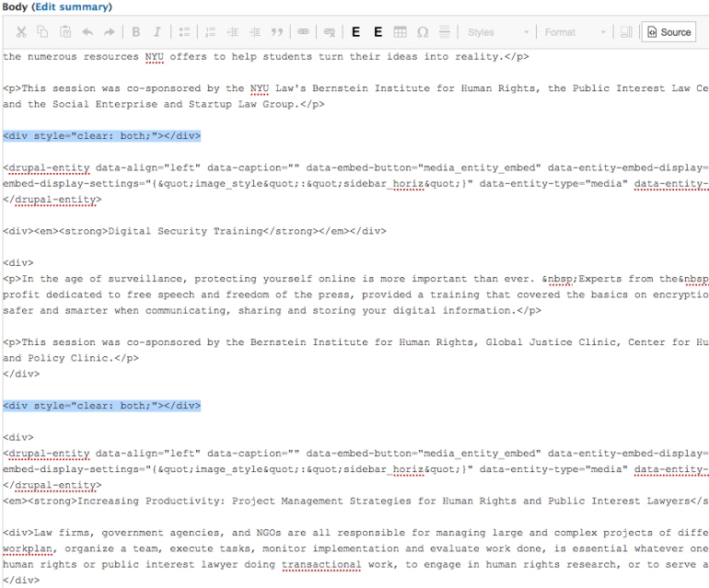Click the line 'and Policy Clinic.</p>'
Screen dimensions: 709x588
click(71, 358)
